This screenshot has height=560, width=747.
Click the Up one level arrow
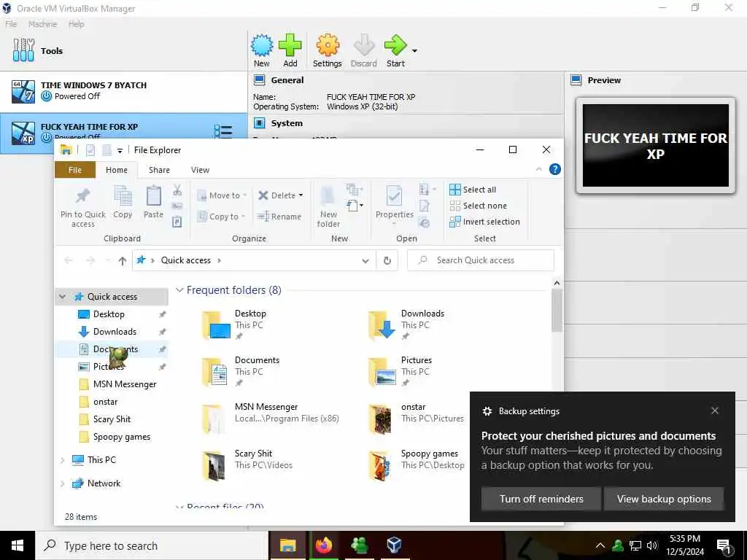pyautogui.click(x=123, y=260)
